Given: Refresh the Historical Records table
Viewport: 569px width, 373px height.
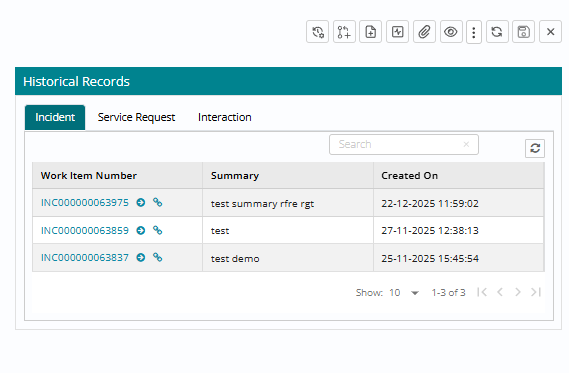Looking at the screenshot, I should pos(535,148).
